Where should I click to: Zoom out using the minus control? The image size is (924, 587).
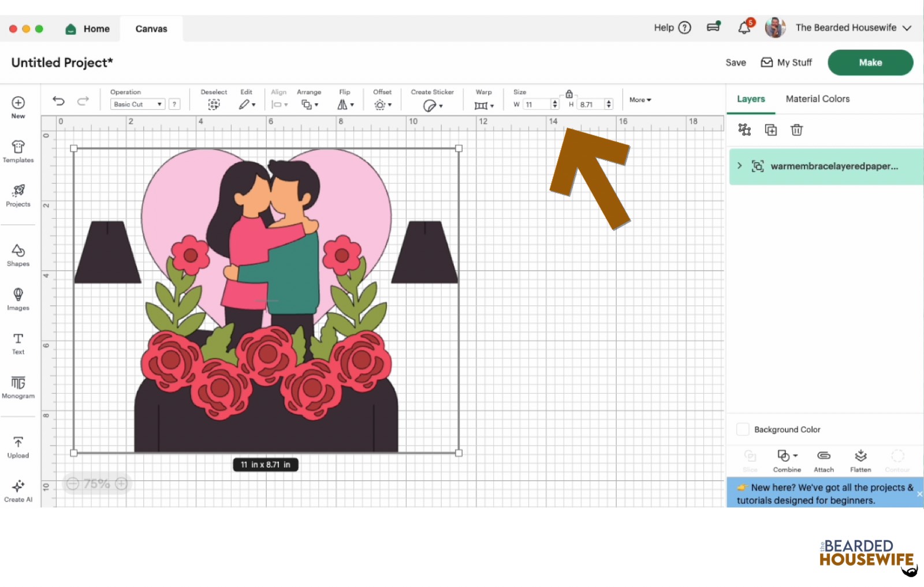pos(72,484)
